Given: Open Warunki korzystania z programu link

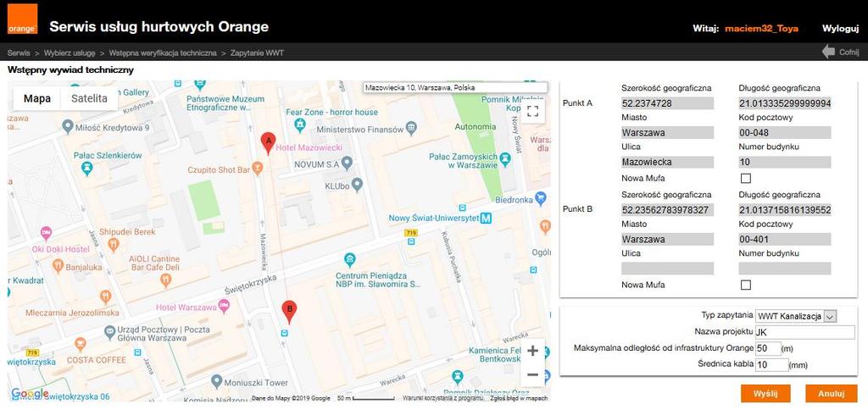Looking at the screenshot, I should click(442, 398).
